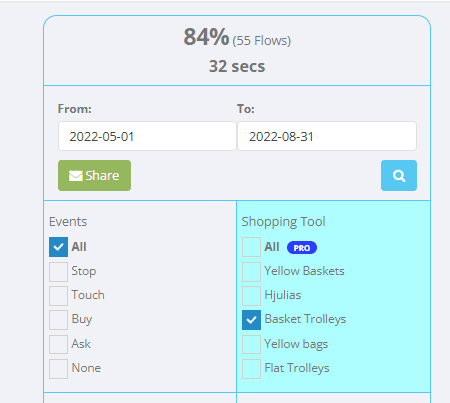Click the envelope icon on Share
450x403 pixels.
tap(76, 176)
